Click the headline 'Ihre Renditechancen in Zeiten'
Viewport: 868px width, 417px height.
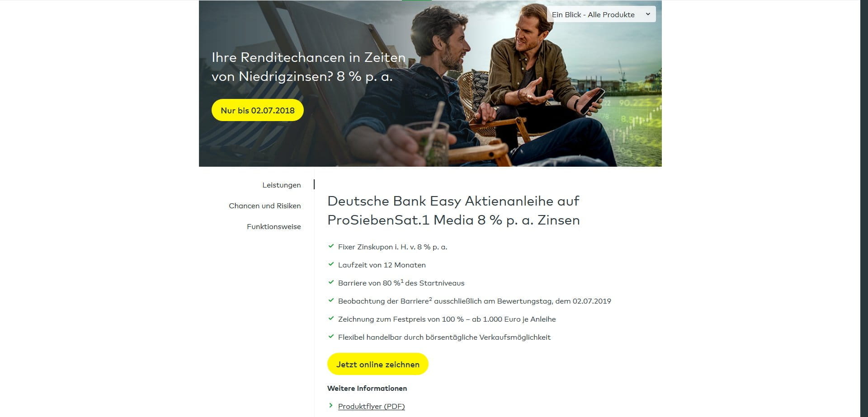(309, 57)
